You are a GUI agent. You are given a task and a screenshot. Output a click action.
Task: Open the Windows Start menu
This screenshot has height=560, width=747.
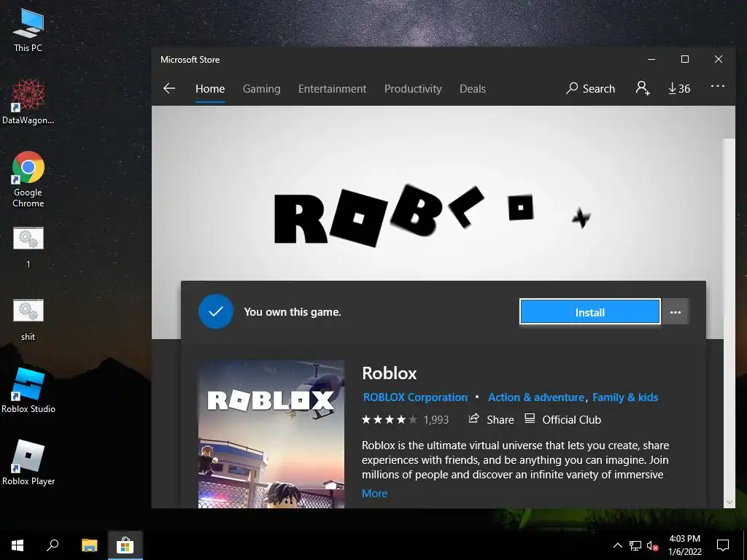click(18, 545)
